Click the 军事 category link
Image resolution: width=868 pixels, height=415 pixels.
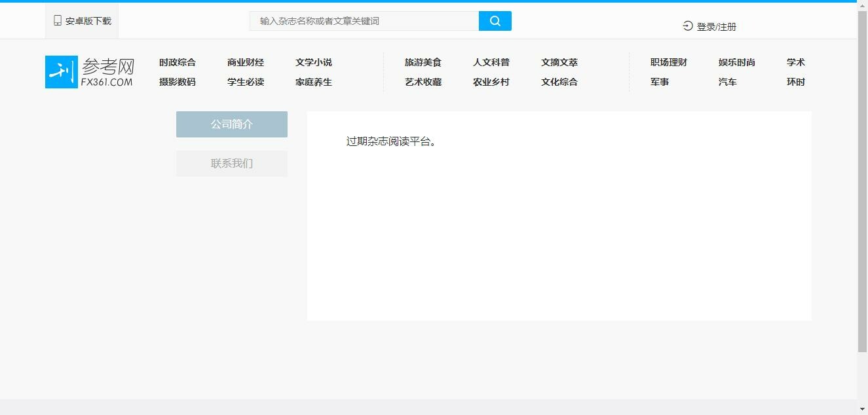(660, 82)
